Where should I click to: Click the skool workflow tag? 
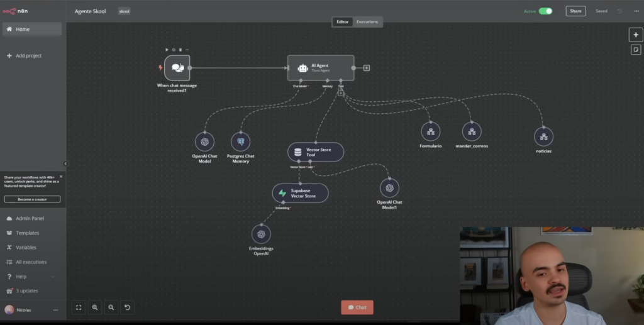[x=124, y=11]
